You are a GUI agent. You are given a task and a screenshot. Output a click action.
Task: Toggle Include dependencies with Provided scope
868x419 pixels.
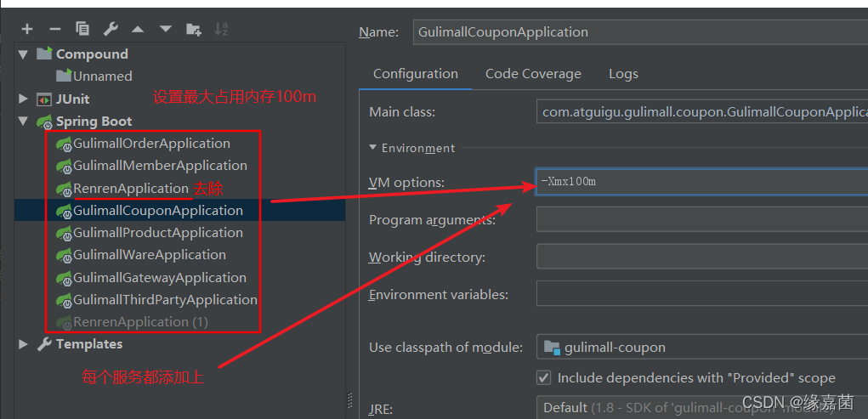pos(544,378)
